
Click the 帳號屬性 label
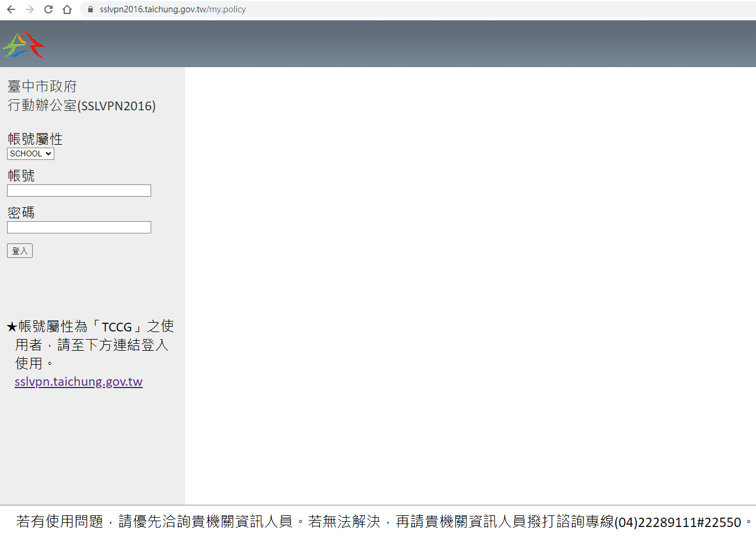35,139
